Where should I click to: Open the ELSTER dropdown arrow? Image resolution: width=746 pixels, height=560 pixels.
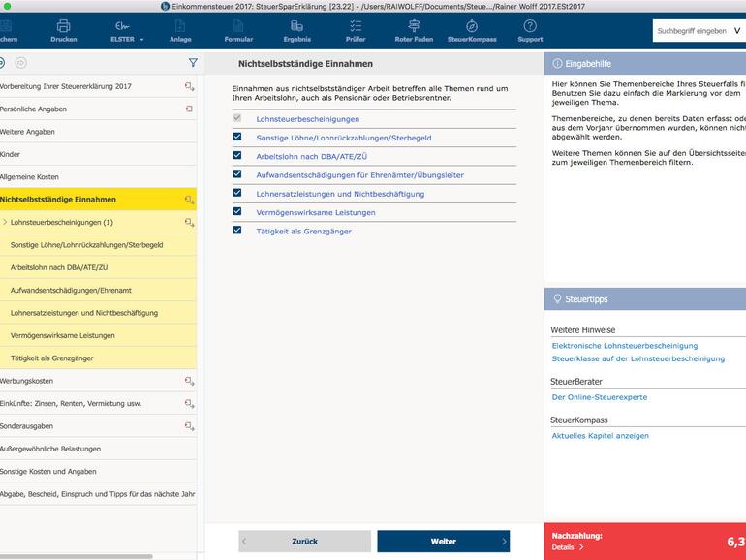pos(141,40)
